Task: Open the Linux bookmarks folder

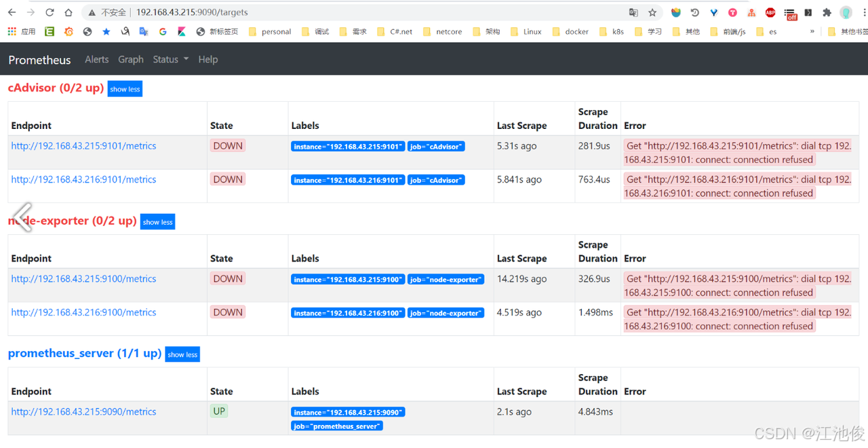Action: [x=526, y=31]
